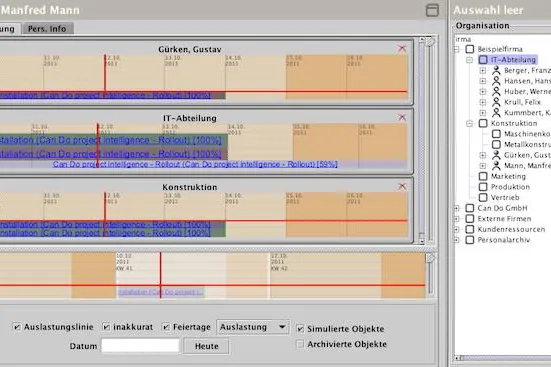Open the Rollout [59%] task link in IT-Abteilung
The height and width of the screenshot is (367, 551).
click(195, 164)
